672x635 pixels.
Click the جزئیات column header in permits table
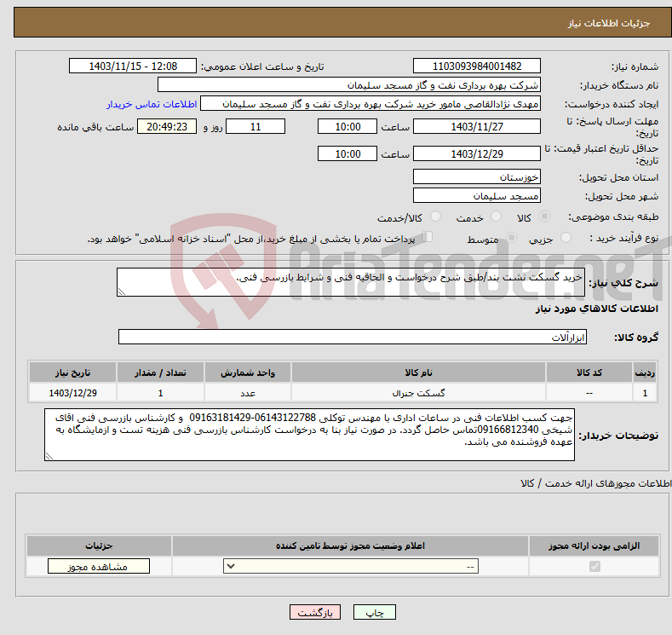99,546
